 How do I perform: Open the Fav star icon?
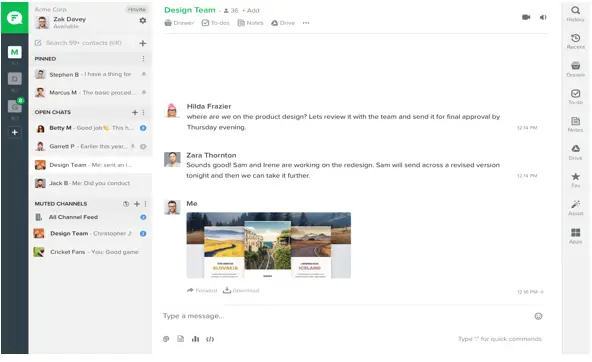point(575,180)
